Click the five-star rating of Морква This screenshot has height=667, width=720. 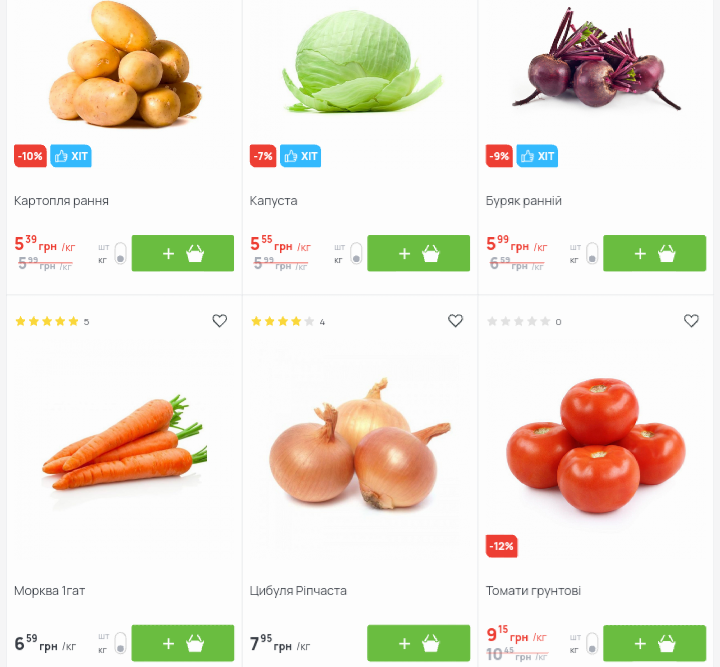click(x=47, y=321)
